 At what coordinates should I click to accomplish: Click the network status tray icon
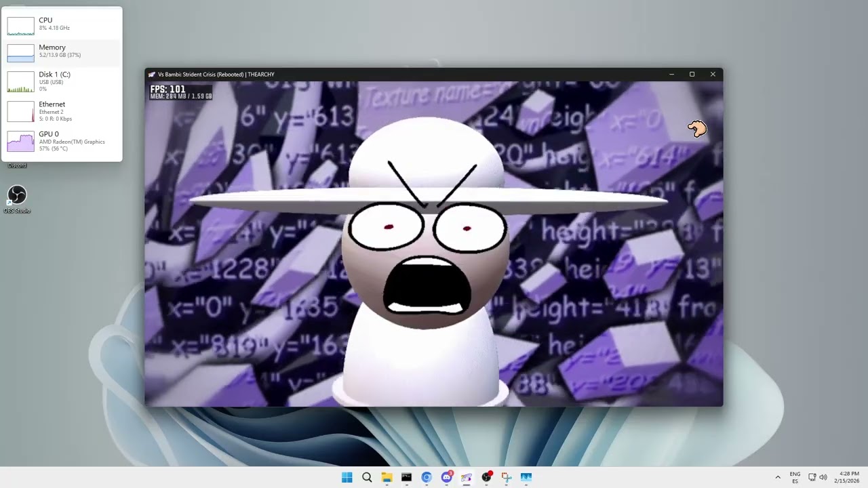pyautogui.click(x=812, y=477)
